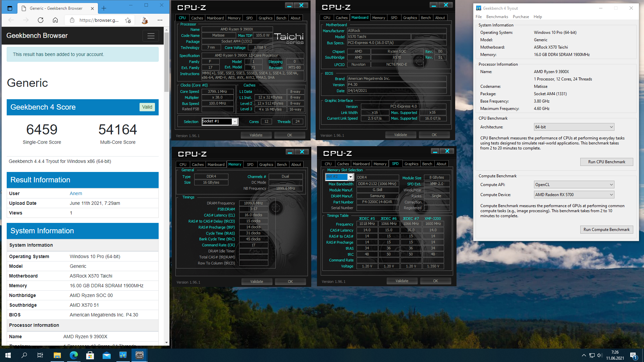Open the browser profile avatar
The height and width of the screenshot is (362, 644).
point(145,20)
